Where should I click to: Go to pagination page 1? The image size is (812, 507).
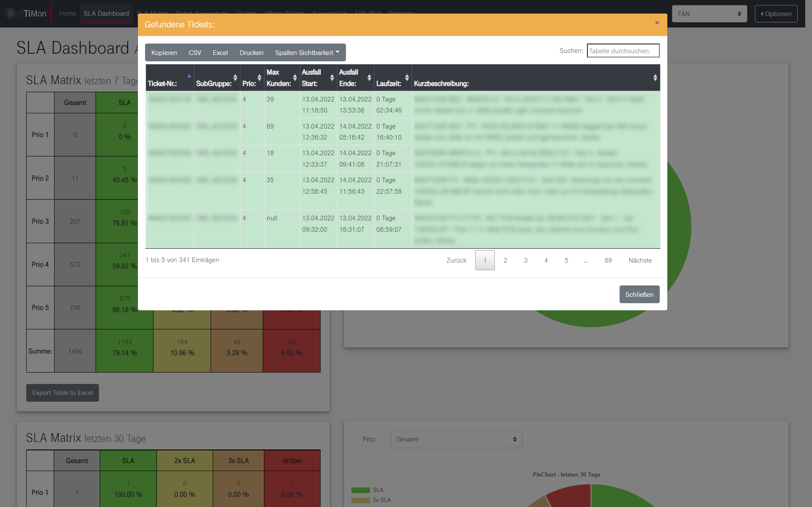coord(485,260)
